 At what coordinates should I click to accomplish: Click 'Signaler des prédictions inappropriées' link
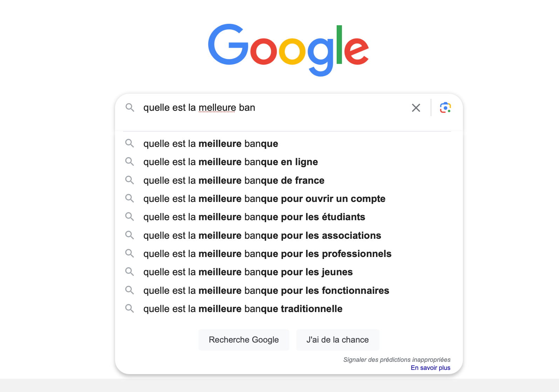coord(397,360)
